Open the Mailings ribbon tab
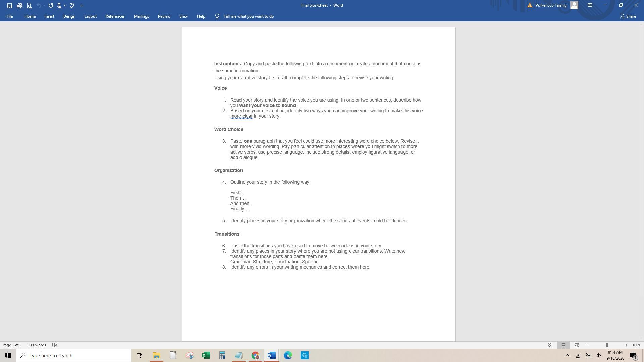Viewport: 644px width, 362px height. pyautogui.click(x=141, y=16)
